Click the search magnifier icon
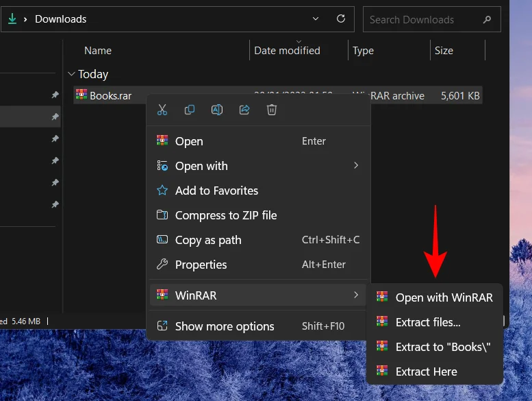The width and height of the screenshot is (532, 401). tap(487, 20)
